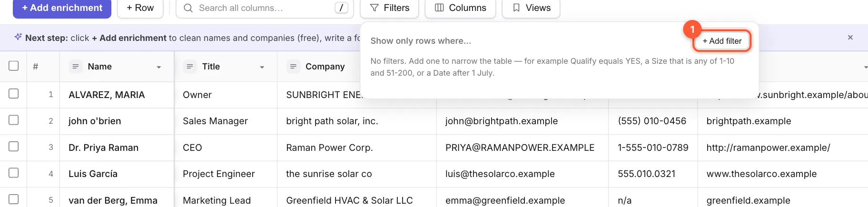Viewport: 868px width, 207px height.
Task: Click the phone cell 555.010.0321
Action: pyautogui.click(x=653, y=174)
